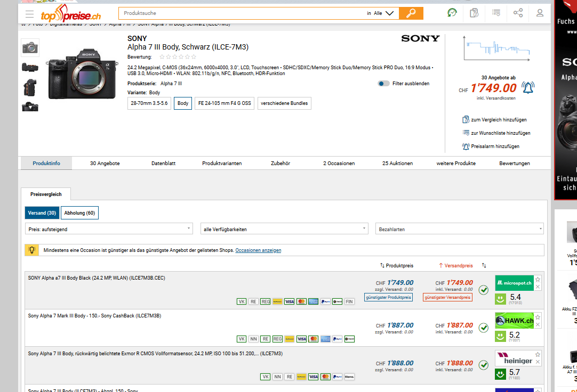The width and height of the screenshot is (577, 392).
Task: Open the wishlist icon in top bar
Action: 496,13
